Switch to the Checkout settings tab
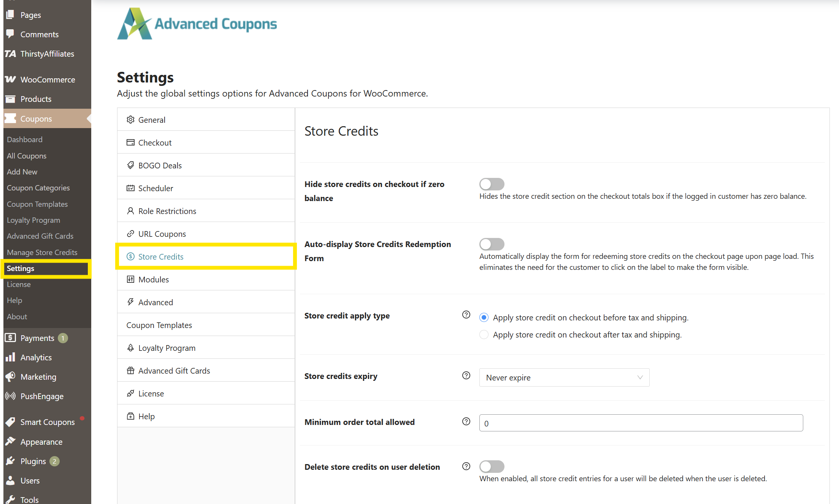839x504 pixels. [x=206, y=143]
